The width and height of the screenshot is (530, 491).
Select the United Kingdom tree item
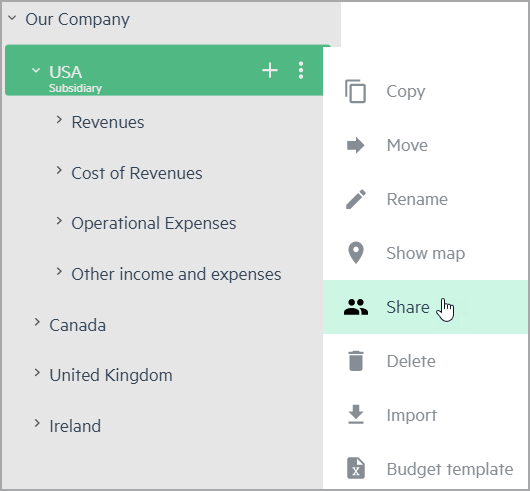111,375
